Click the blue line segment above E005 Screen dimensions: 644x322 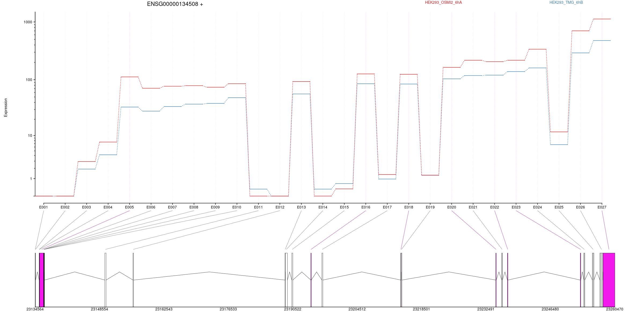[130, 107]
